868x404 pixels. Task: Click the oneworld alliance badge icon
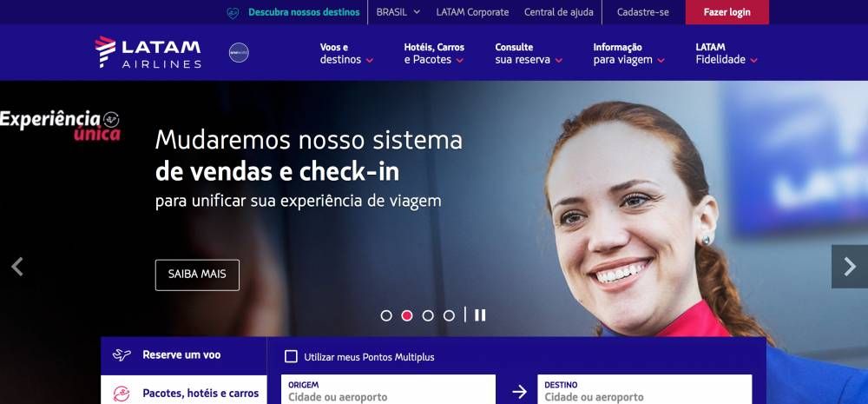240,53
